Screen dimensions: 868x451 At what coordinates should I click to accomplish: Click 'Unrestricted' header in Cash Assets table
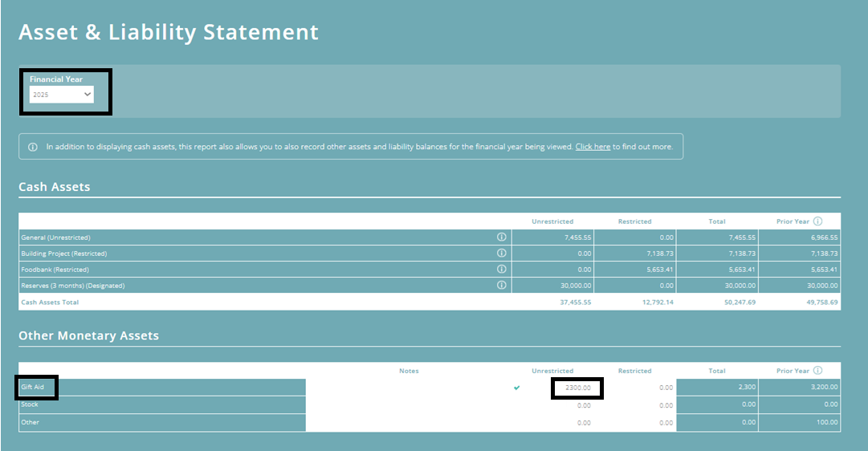[552, 221]
